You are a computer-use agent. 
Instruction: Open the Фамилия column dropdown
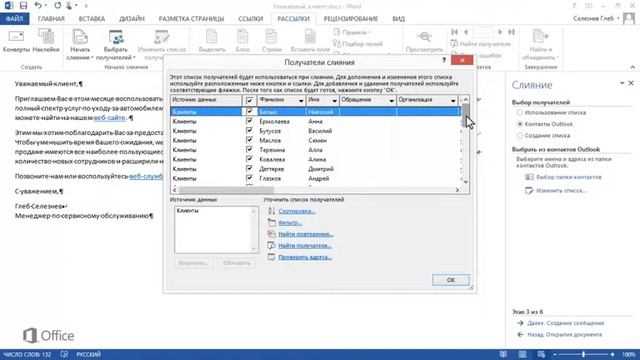click(x=301, y=100)
